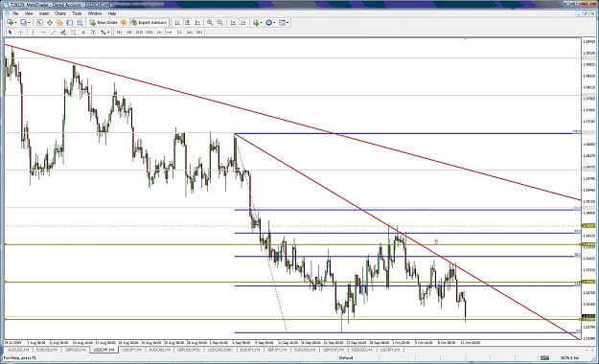The image size is (599, 364).
Task: Click the Default profile status bar entry
Action: 345,358
